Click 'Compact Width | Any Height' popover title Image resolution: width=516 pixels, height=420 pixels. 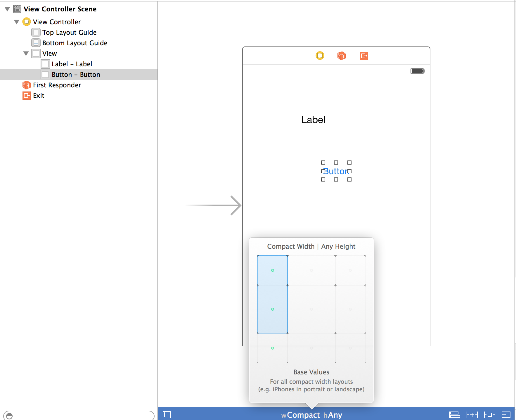click(x=311, y=246)
